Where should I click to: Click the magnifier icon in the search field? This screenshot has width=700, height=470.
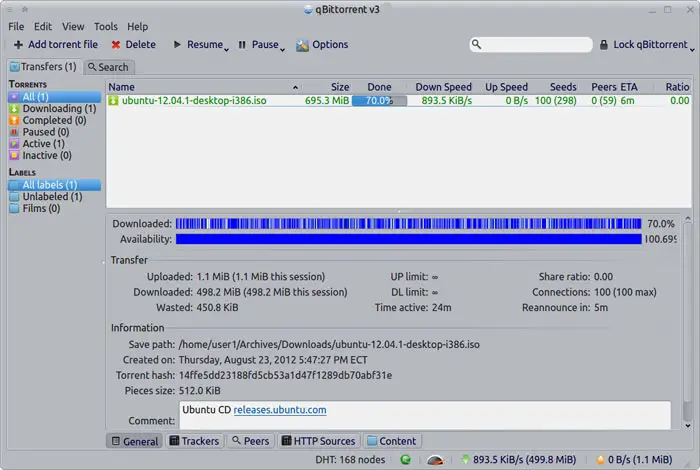(476, 44)
